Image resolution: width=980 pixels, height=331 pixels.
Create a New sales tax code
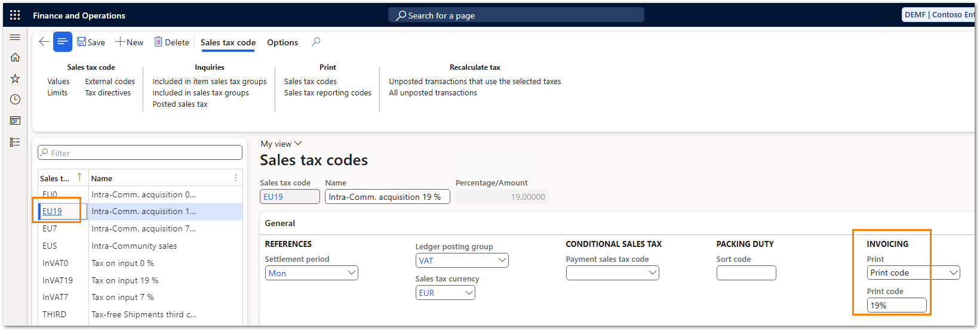(130, 42)
